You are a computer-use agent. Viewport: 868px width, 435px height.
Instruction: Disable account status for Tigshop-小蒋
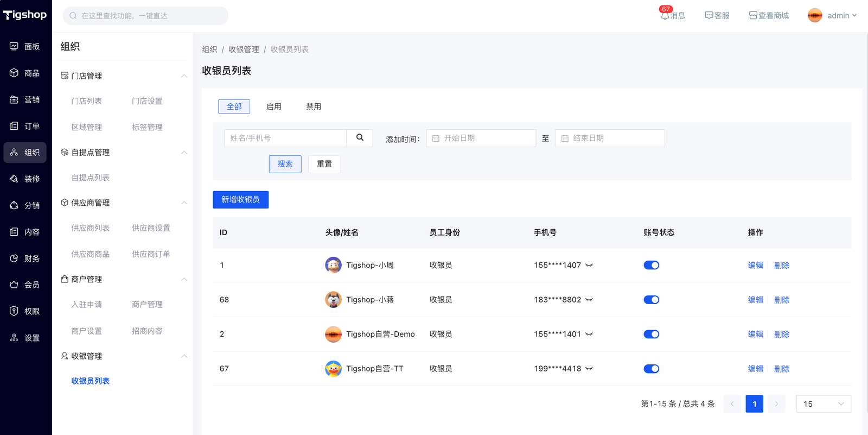tap(651, 300)
